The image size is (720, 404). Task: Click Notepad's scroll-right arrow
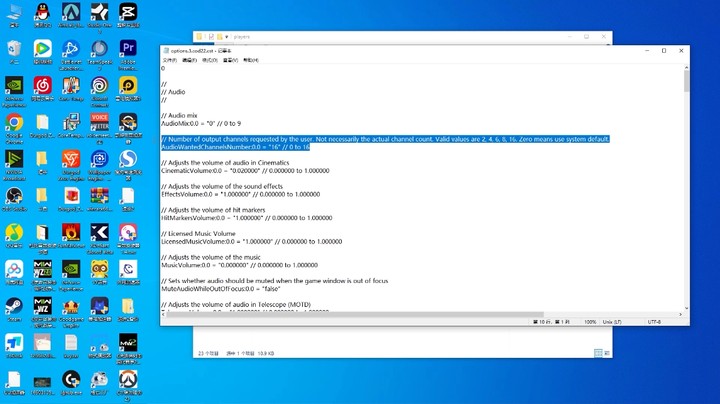pyautogui.click(x=681, y=314)
